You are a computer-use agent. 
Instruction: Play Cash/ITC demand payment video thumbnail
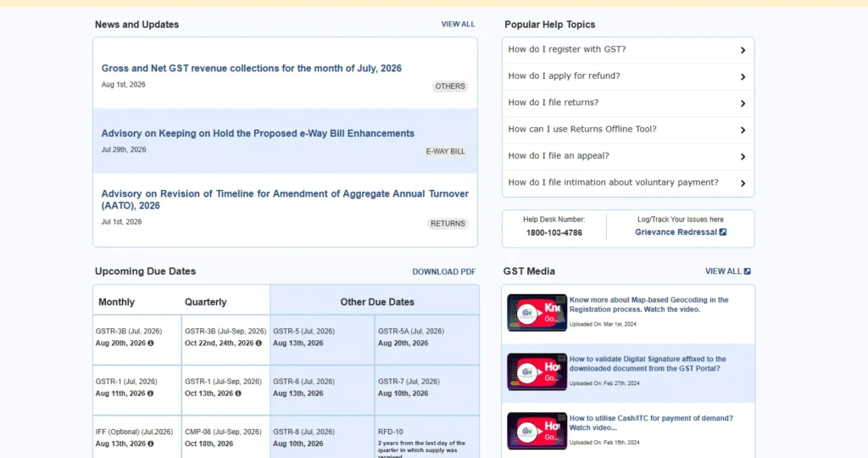click(x=537, y=431)
